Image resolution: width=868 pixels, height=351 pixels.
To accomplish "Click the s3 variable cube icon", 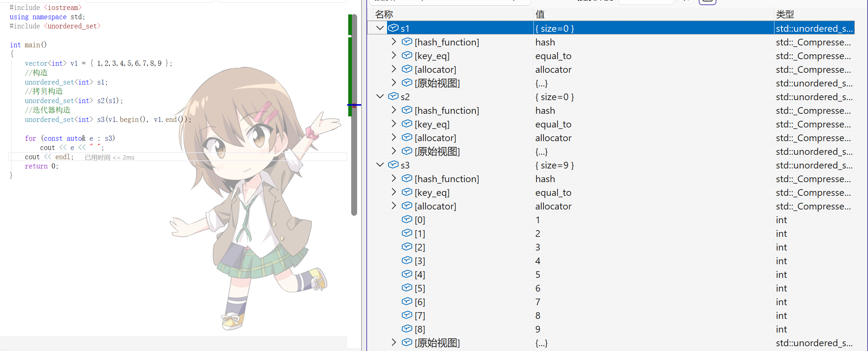I will click(393, 165).
